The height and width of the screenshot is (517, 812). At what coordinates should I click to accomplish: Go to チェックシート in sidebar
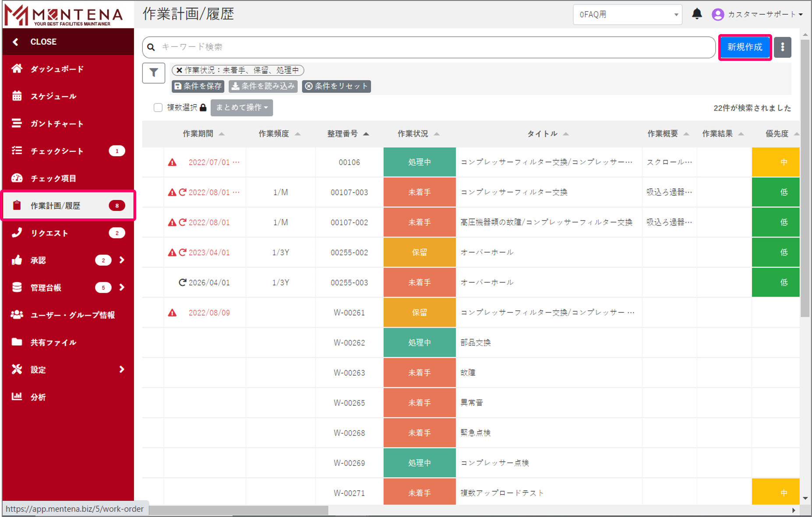tap(57, 151)
